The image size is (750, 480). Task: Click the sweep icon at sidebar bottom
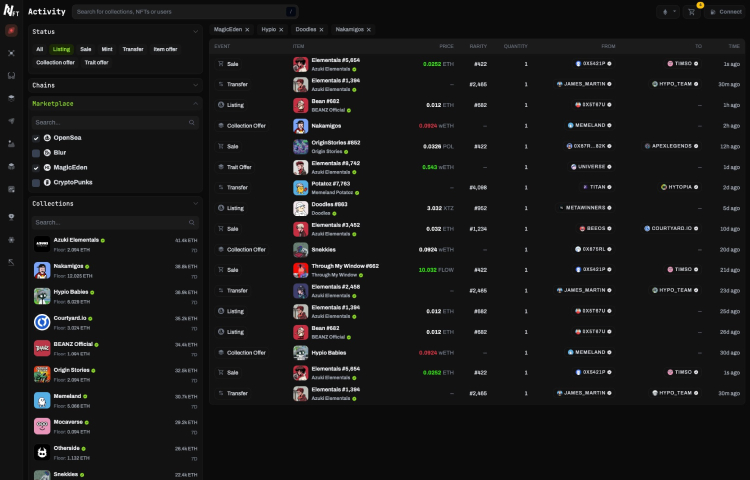point(11,262)
